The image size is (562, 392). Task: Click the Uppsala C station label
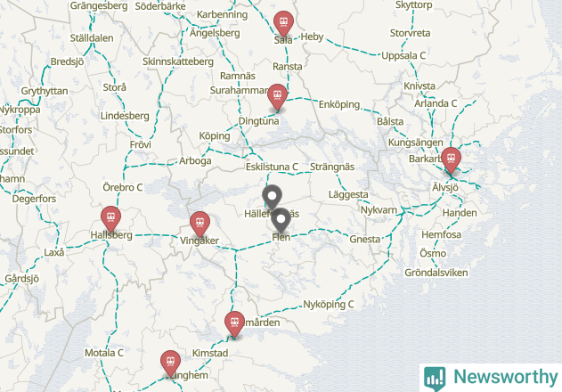tap(403, 55)
